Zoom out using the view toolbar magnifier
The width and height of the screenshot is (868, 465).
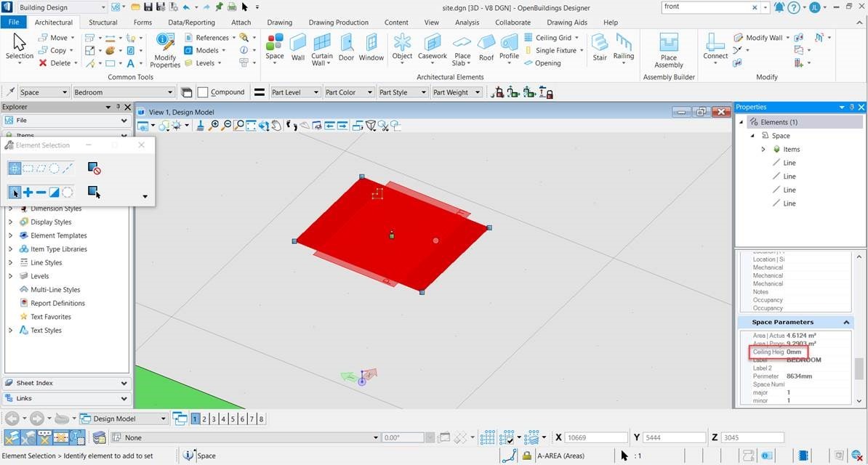[x=226, y=126]
